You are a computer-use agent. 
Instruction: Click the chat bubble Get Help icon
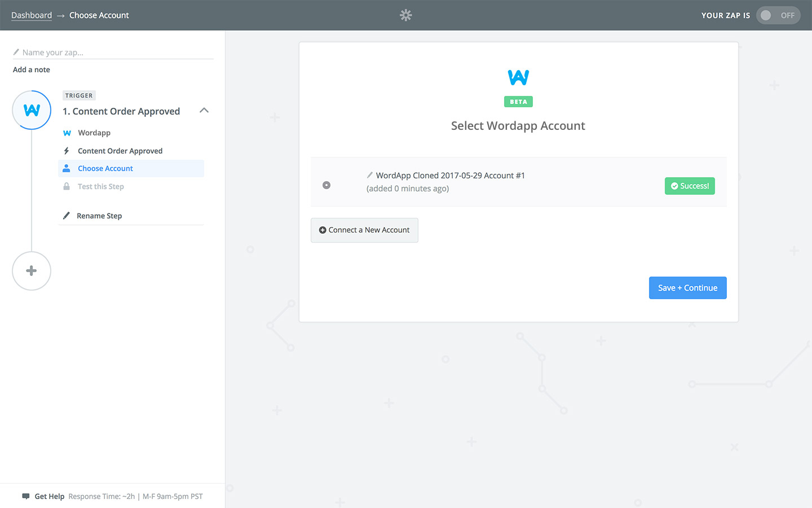pos(26,497)
